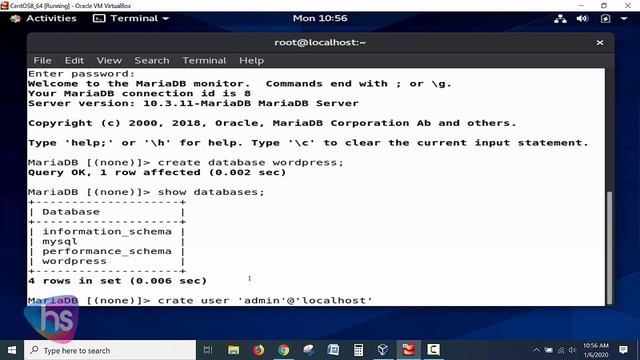Click the volume speaker icon in GNOME top bar
Image resolution: width=640 pixels, height=360 pixels.
click(582, 19)
